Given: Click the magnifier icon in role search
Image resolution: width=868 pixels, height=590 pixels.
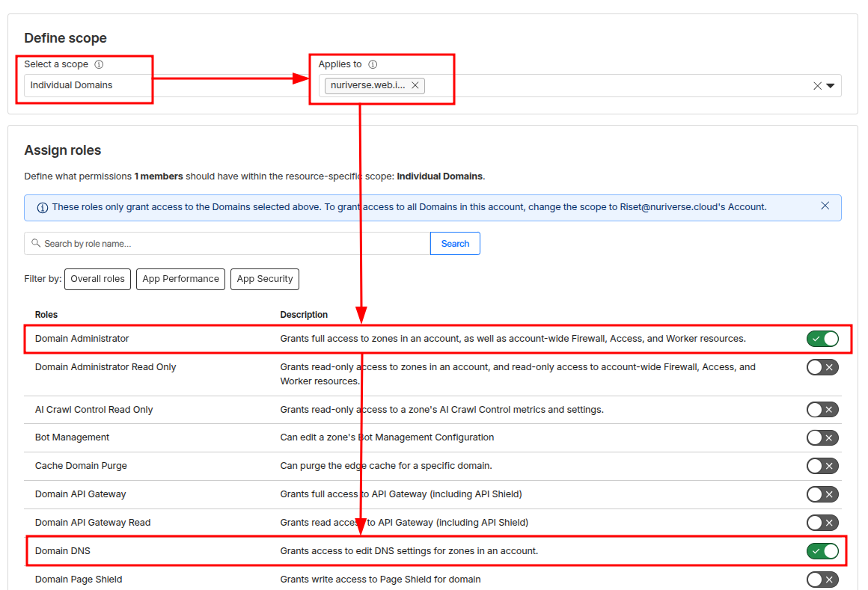Looking at the screenshot, I should pyautogui.click(x=35, y=244).
